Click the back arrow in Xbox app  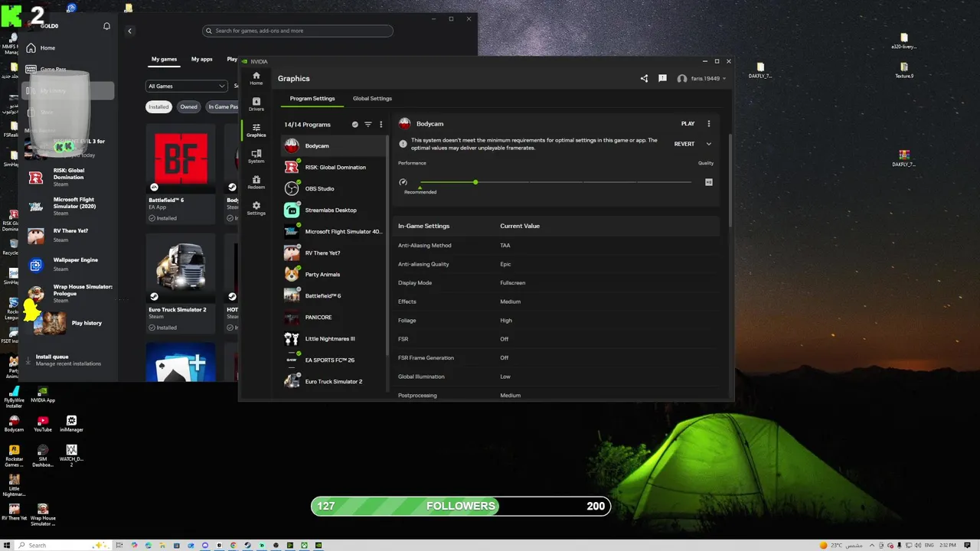tap(129, 31)
